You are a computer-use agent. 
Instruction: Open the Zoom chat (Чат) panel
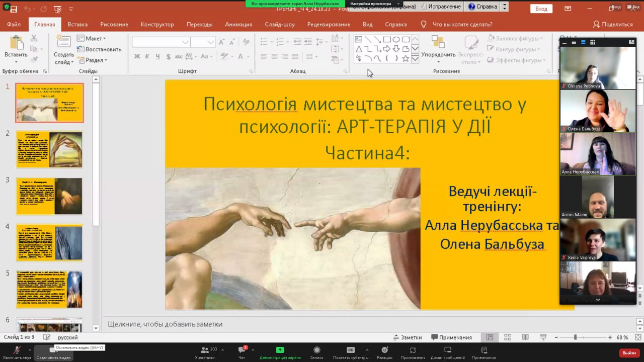[x=242, y=350]
